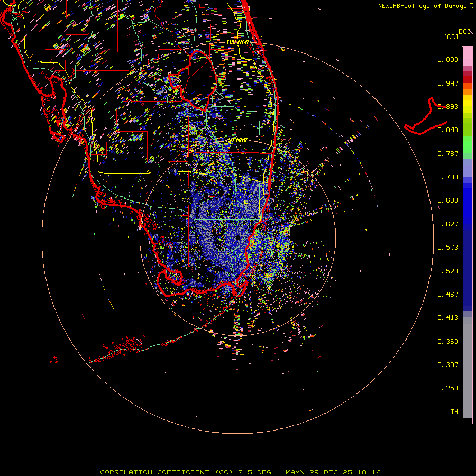Image resolution: width=476 pixels, height=476 pixels.
Task: Click the 100 NMI range ring label
Action: click(237, 42)
